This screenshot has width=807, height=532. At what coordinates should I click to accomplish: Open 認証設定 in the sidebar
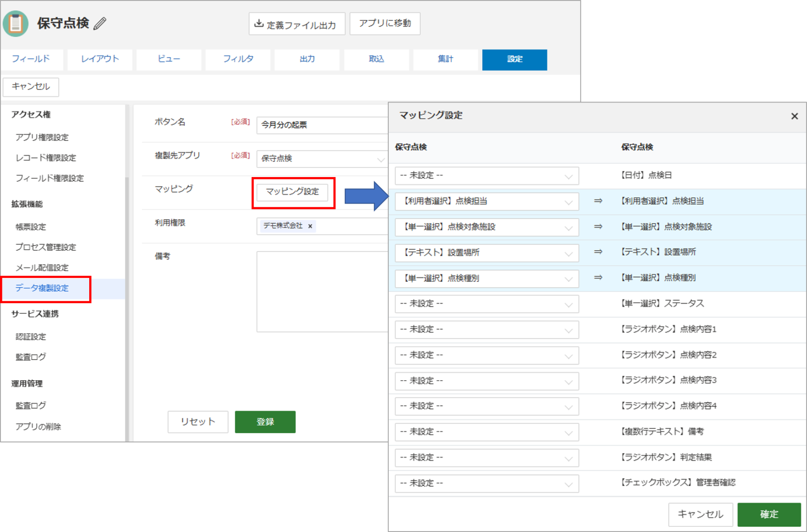tap(30, 337)
